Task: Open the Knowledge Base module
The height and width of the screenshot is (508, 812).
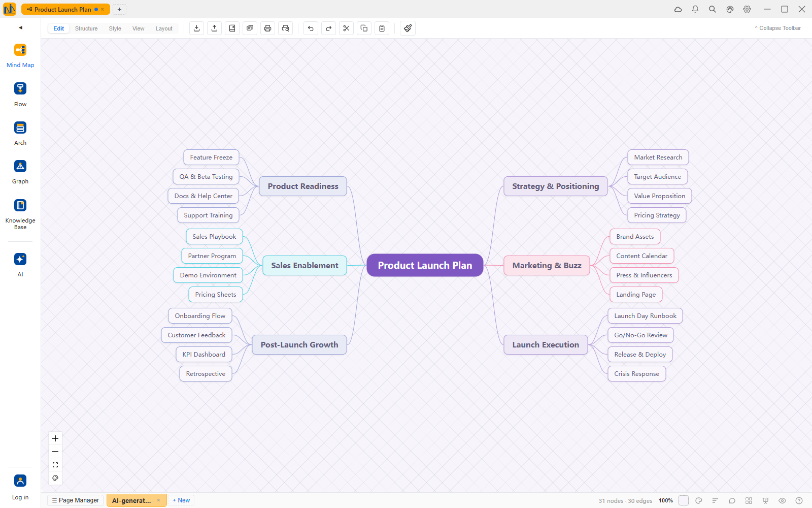Action: point(20,214)
